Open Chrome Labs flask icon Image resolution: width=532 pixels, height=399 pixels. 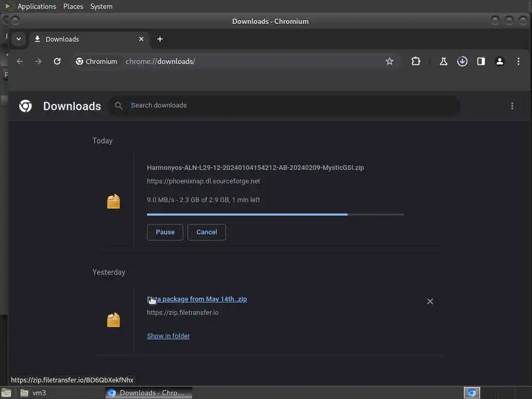[444, 61]
